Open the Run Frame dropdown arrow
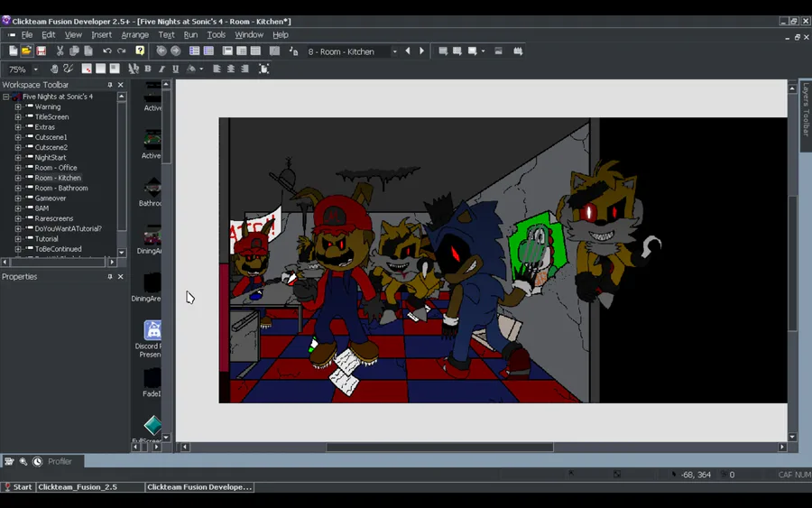The image size is (812, 508). click(x=484, y=51)
